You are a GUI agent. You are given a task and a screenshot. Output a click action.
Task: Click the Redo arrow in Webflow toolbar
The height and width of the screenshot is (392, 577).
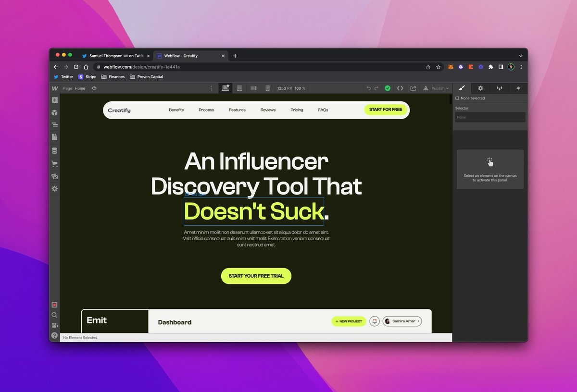[376, 88]
